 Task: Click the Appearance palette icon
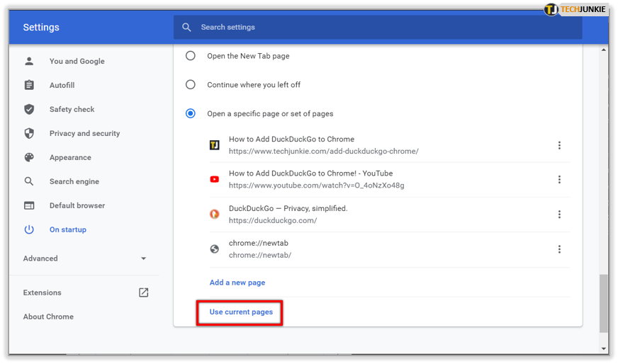click(x=29, y=157)
